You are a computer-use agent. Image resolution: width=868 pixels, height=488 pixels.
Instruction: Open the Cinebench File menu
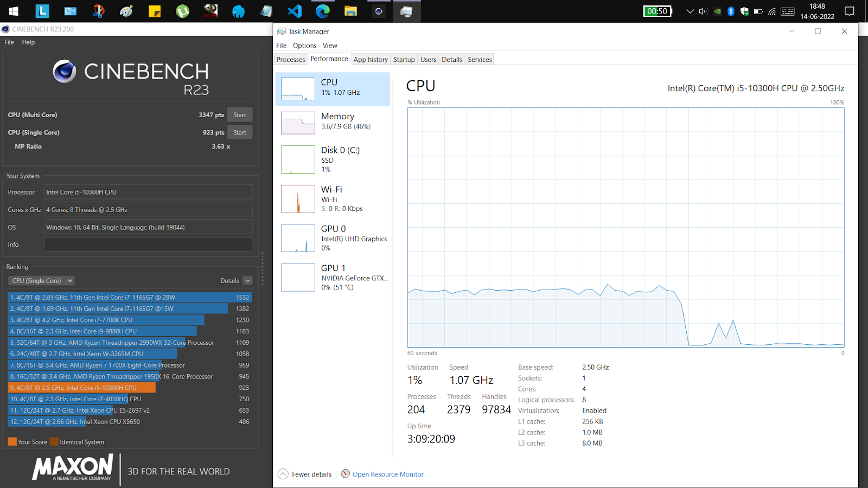tap(9, 42)
